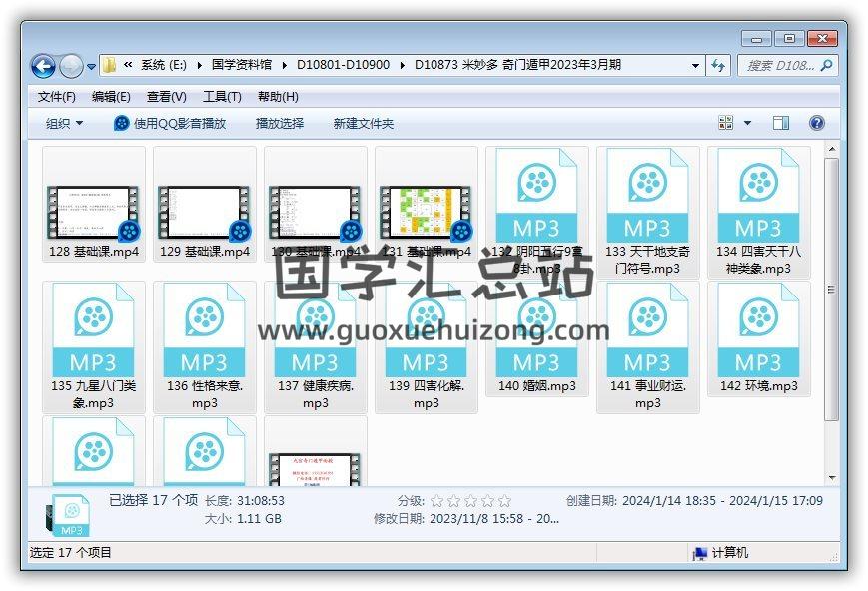Screen dimensions: 868x591
Task: Click 新建文件夹 button
Action: click(x=364, y=124)
